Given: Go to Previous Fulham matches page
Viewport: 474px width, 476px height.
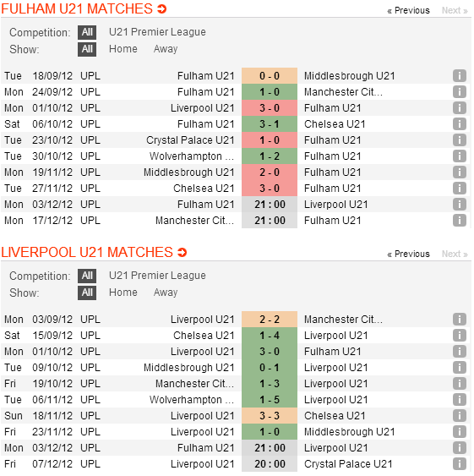Looking at the screenshot, I should (408, 11).
